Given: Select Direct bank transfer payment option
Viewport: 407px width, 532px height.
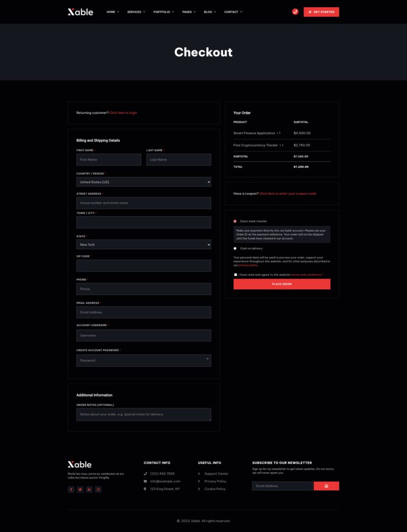Looking at the screenshot, I should point(235,221).
